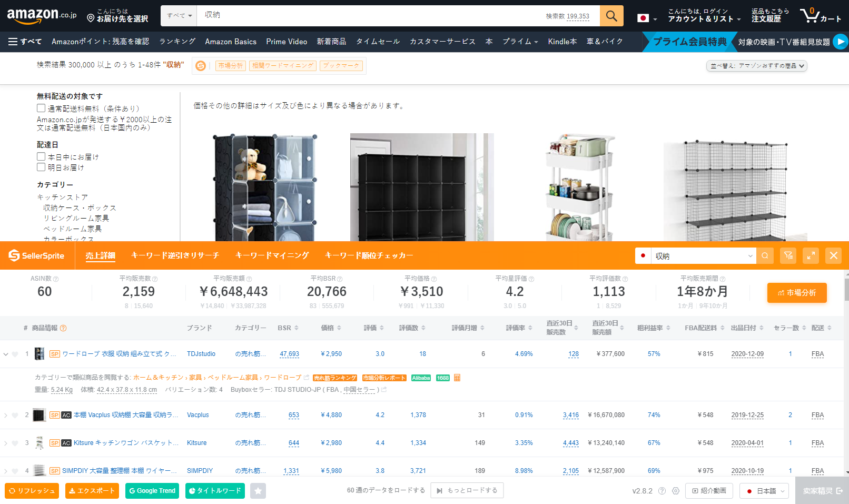This screenshot has height=504, width=849.
Task: Expand SellerSprite panel to fullscreen
Action: 811,256
